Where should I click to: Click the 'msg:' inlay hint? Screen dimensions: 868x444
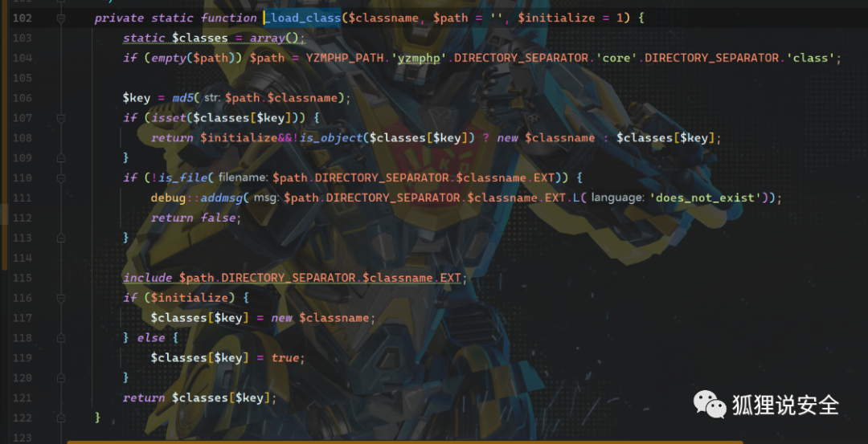click(x=267, y=198)
